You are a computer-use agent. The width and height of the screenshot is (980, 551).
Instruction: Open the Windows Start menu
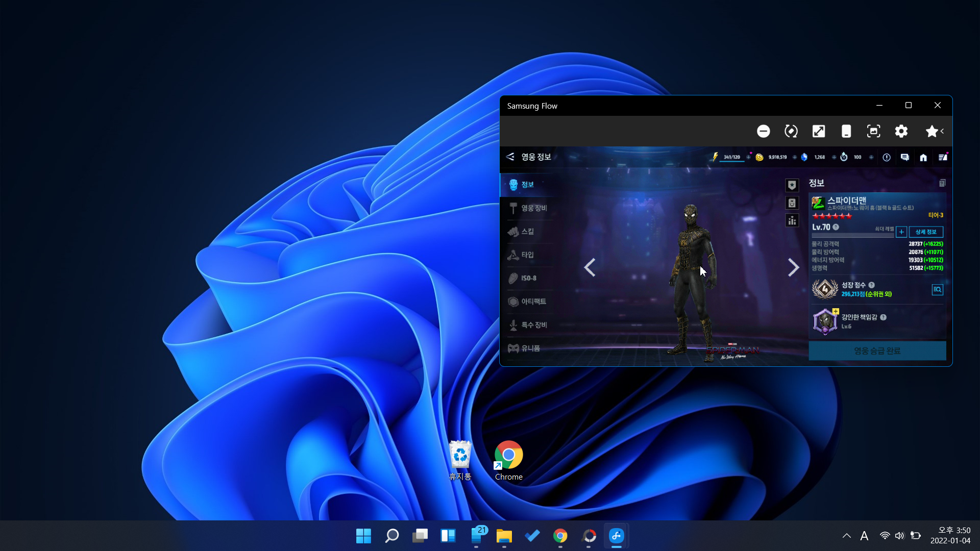[x=363, y=536]
